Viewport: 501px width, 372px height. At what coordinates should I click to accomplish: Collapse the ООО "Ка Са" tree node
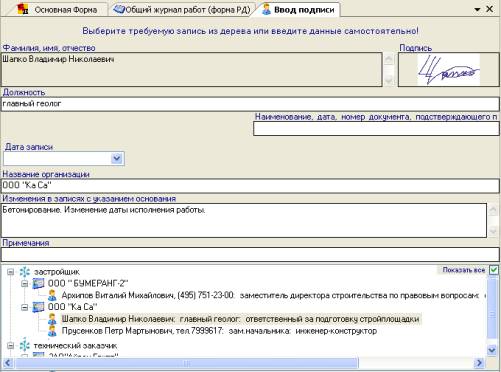coord(24,307)
